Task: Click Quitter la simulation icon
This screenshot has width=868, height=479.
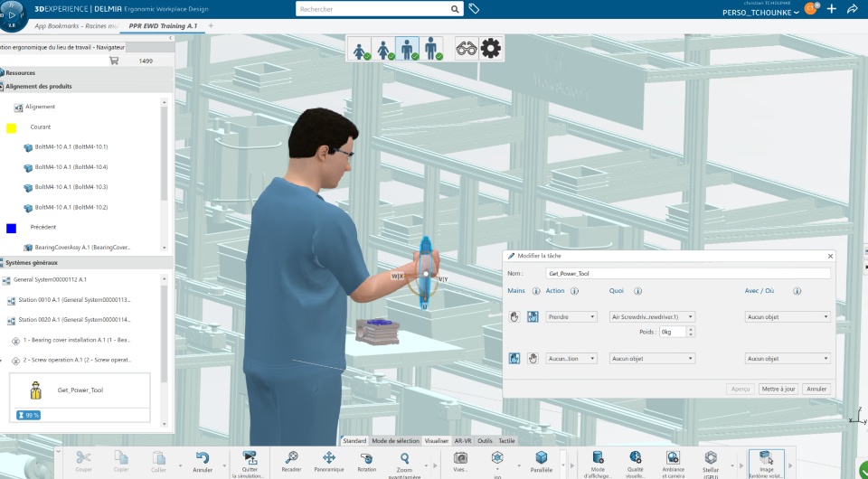Action: tap(249, 459)
